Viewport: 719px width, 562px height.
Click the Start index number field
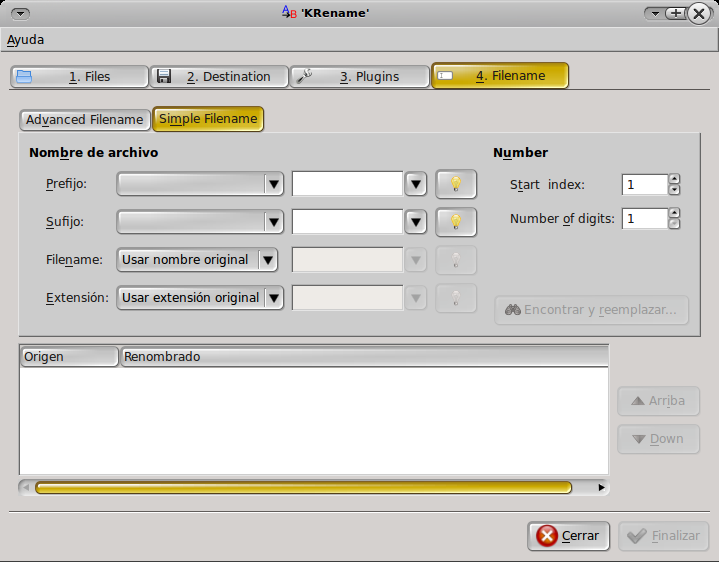click(644, 184)
